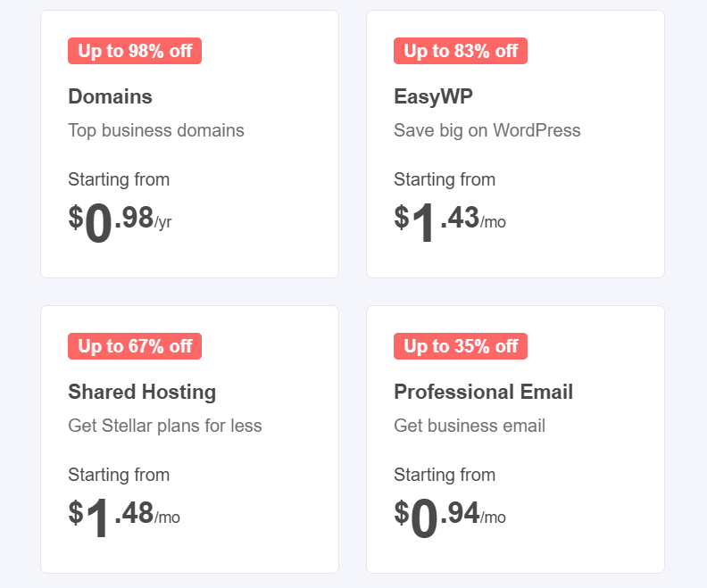This screenshot has width=707, height=588.
Task: Click the $0.98/yr domain price
Action: [120, 222]
